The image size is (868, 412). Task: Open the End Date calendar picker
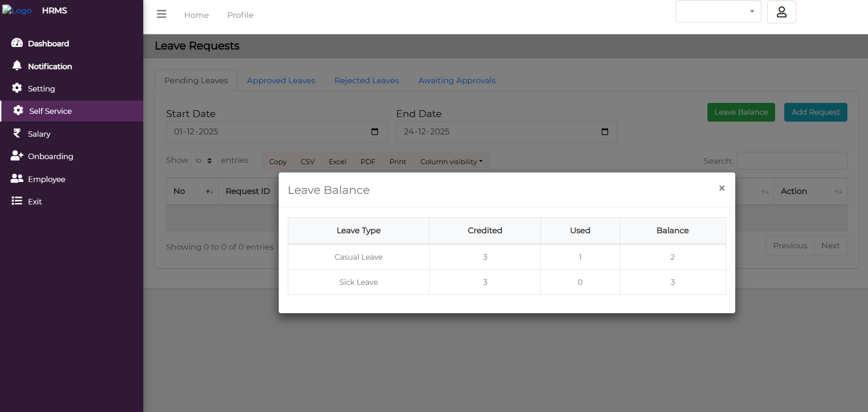click(x=604, y=132)
